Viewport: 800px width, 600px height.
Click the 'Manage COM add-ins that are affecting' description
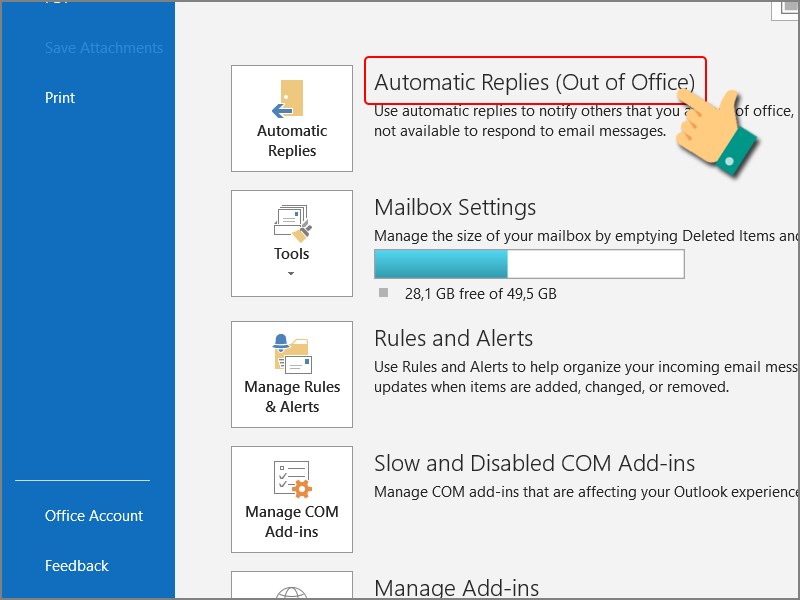click(x=587, y=492)
